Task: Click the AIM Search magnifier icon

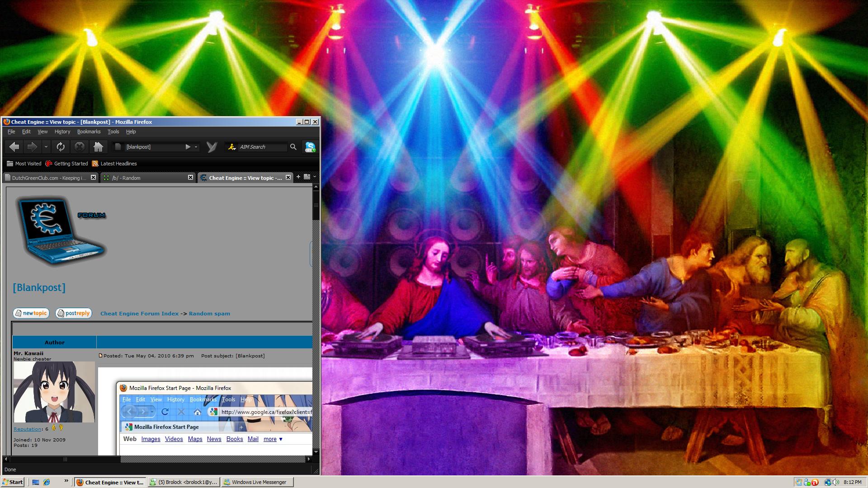Action: [293, 147]
